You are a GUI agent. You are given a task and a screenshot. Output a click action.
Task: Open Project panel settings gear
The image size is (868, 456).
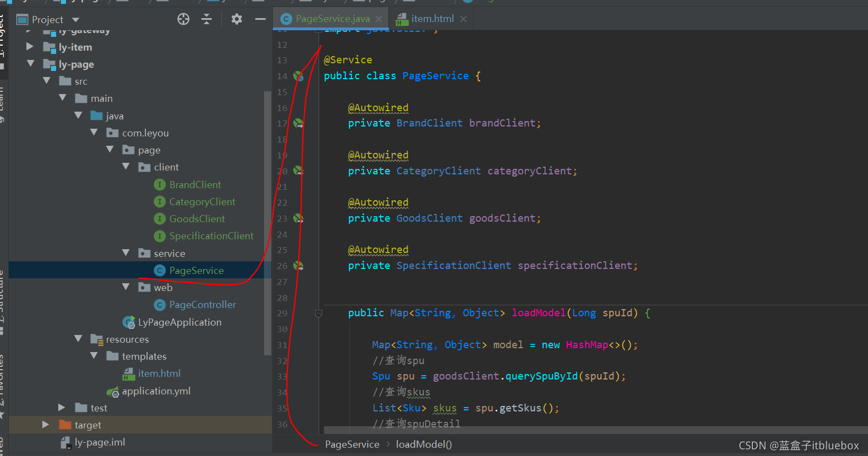(237, 19)
